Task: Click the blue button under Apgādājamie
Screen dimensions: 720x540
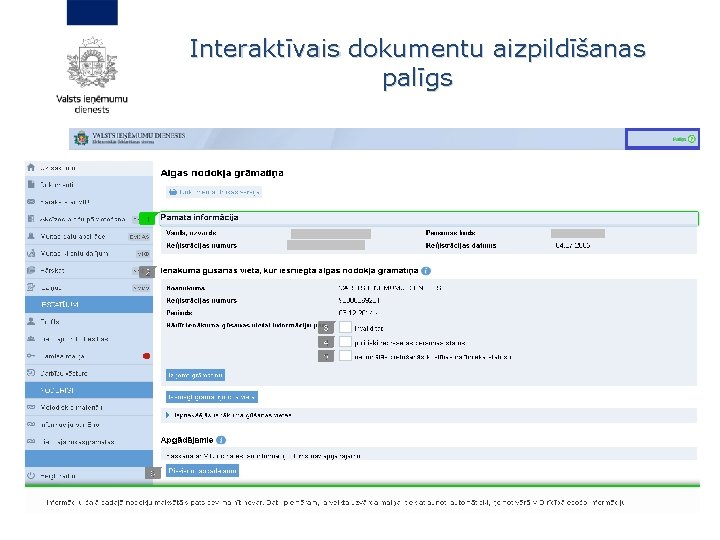Action: (x=202, y=471)
